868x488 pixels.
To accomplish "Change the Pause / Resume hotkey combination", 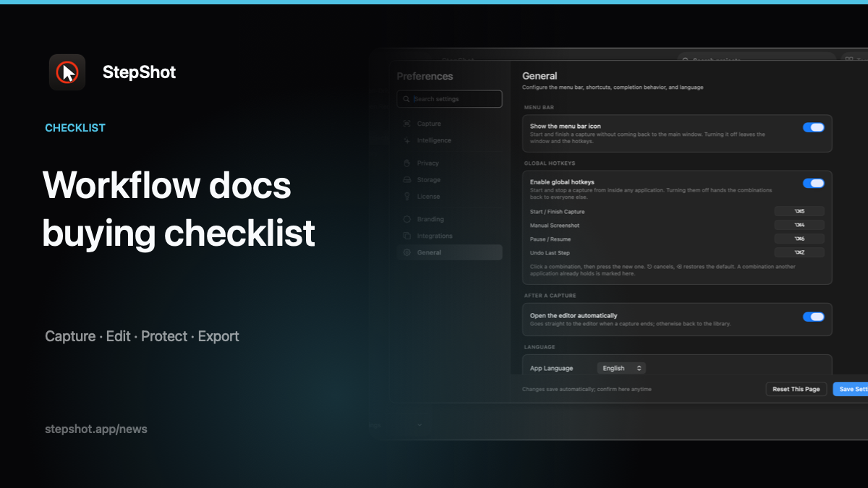I will (799, 239).
